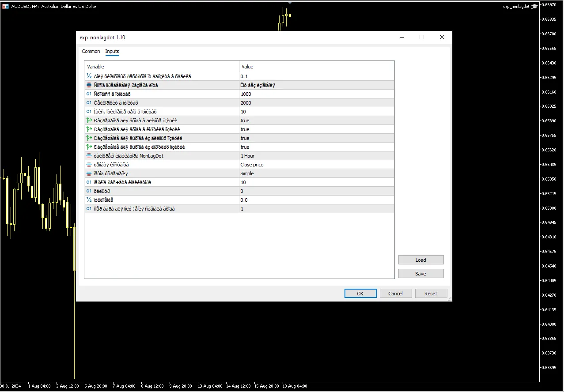Image resolution: width=564 pixels, height=392 pixels.
Task: Click the integer icon in the row with value 1
Action: (89, 209)
